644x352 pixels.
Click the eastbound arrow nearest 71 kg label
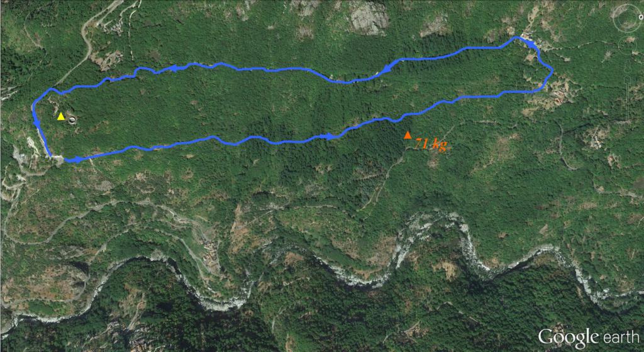[331, 136]
